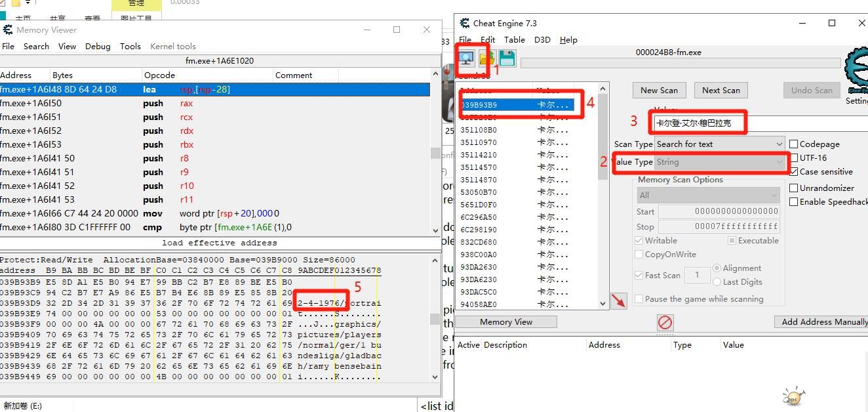Copy selected addresses with the red arrow icon

coord(618,300)
